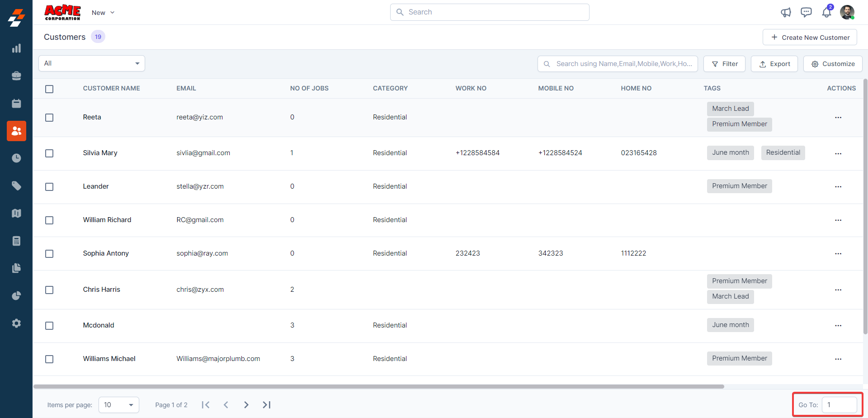Viewport: 868px width, 418px height.
Task: Expand the All customers filter dropdown
Action: coord(92,63)
